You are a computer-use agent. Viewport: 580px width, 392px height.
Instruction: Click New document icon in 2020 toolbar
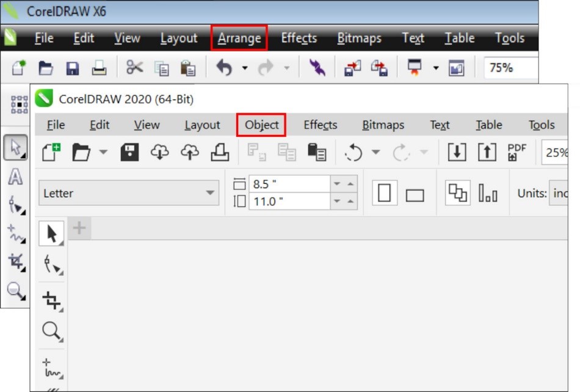coord(51,152)
